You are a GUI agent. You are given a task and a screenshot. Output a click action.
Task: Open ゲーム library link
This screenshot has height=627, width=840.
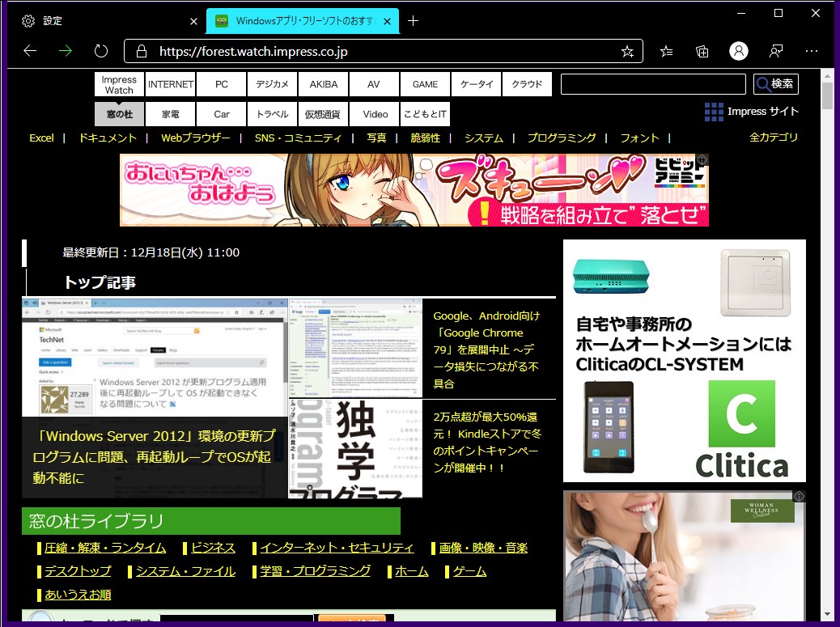(470, 571)
